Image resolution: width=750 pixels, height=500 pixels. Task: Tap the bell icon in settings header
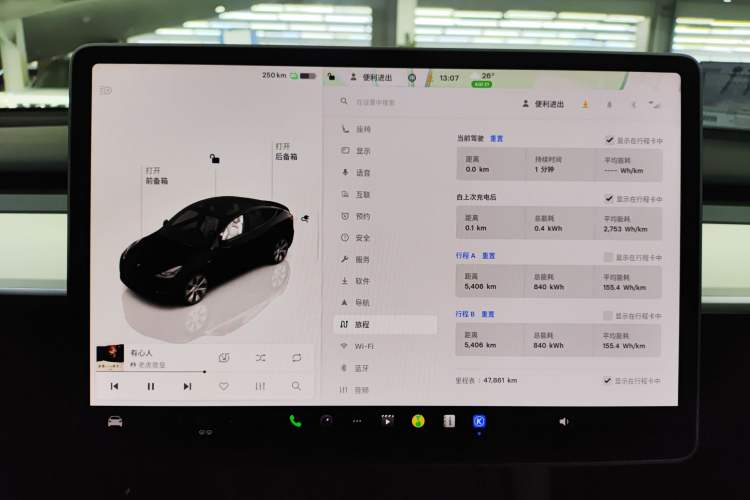click(x=609, y=104)
